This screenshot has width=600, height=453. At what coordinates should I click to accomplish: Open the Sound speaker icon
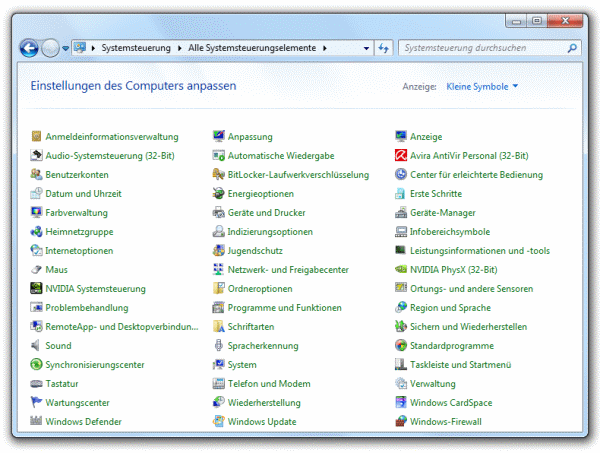pyautogui.click(x=37, y=346)
